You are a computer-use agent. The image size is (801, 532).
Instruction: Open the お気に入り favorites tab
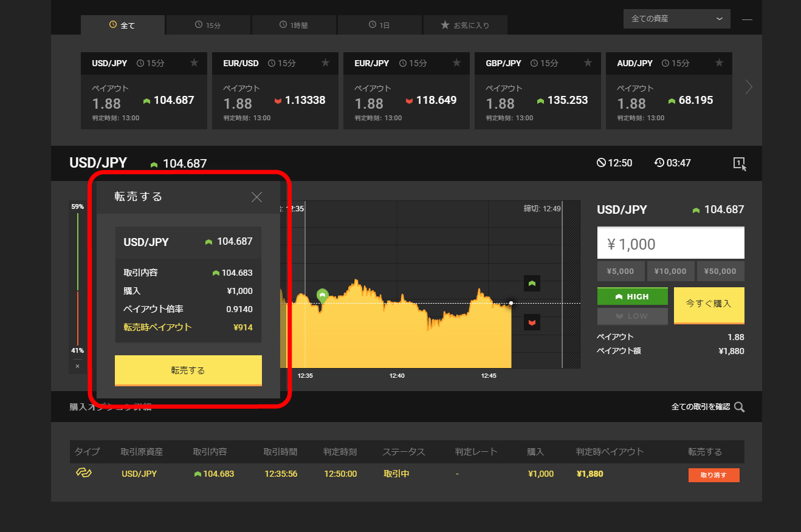tap(465, 25)
